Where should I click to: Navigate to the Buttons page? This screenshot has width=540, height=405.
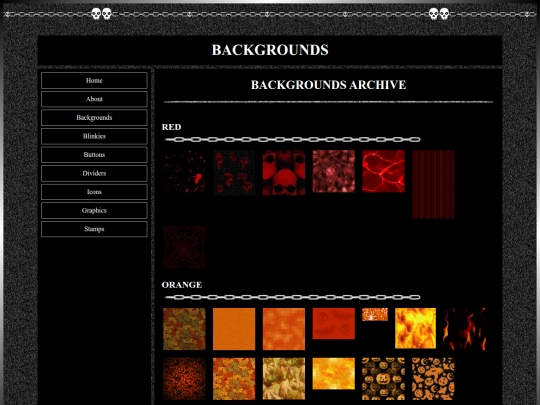point(94,155)
